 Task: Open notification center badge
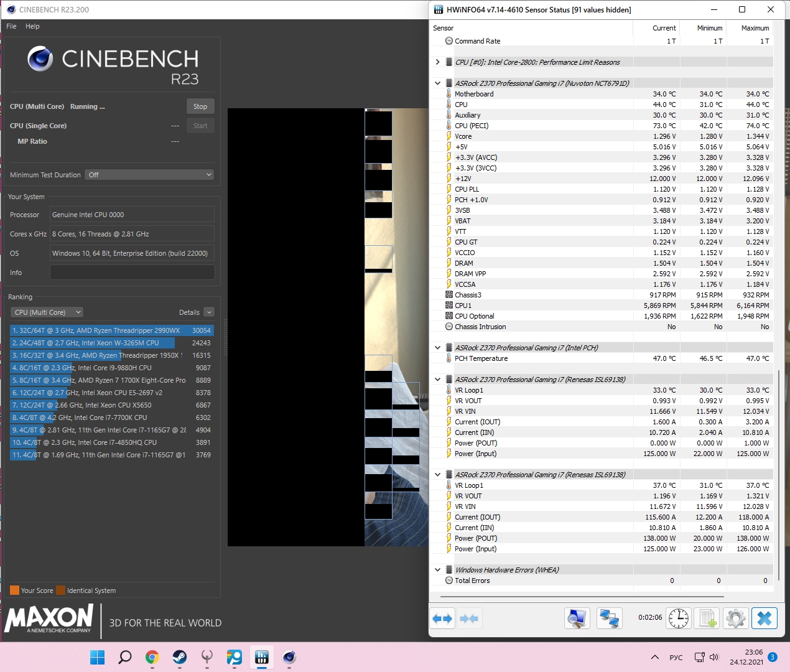[x=773, y=657]
